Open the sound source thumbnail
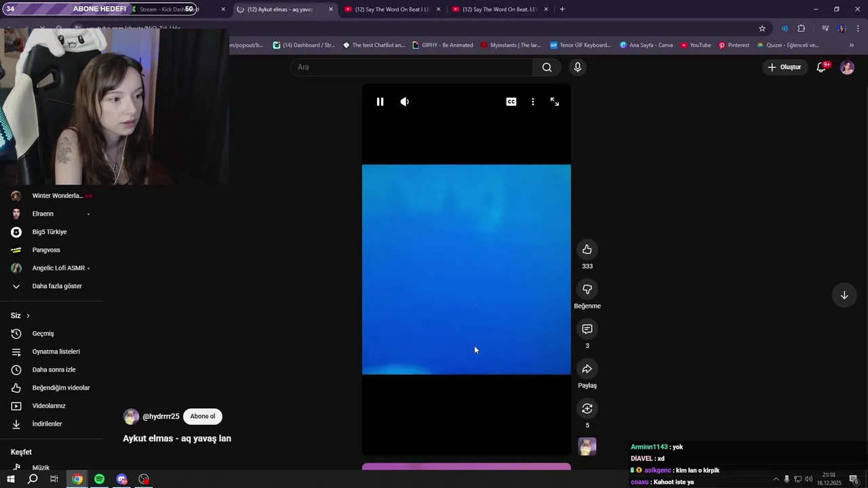The image size is (868, 488). pyautogui.click(x=587, y=446)
